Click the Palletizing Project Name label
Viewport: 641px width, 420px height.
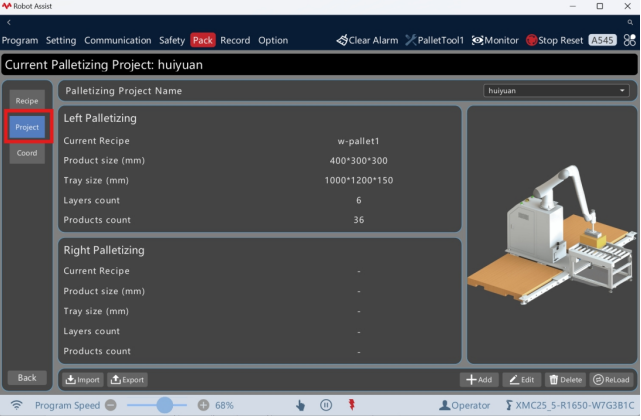(123, 91)
